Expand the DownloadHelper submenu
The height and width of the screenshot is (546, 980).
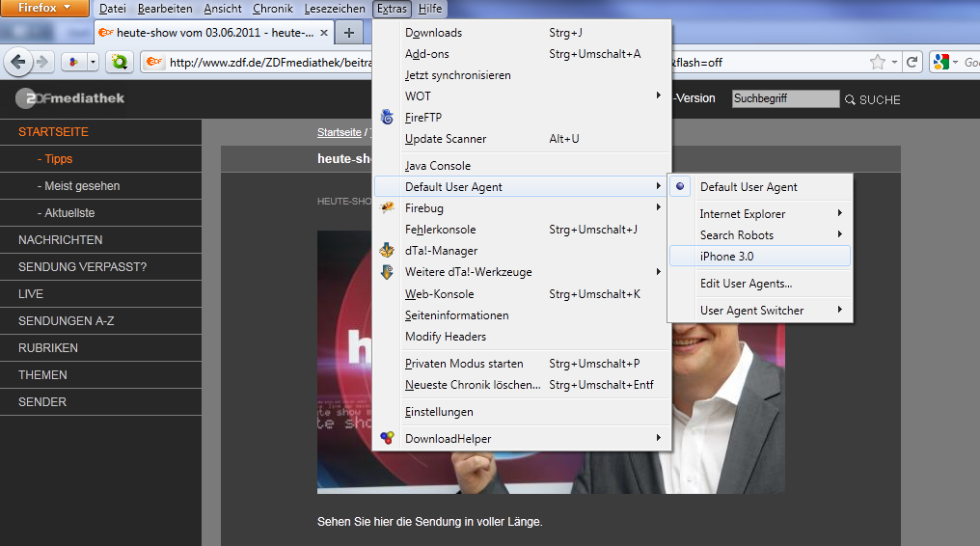522,439
